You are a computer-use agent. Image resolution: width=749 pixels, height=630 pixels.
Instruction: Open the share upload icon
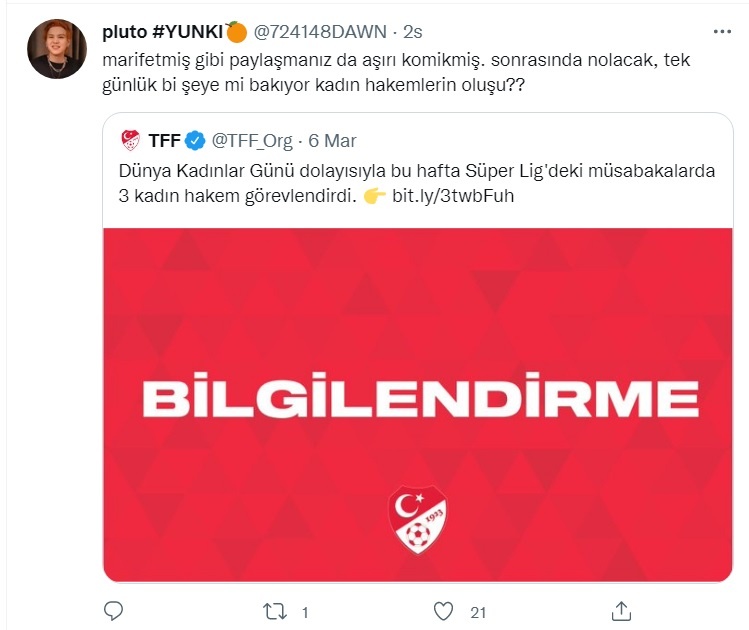pyautogui.click(x=621, y=611)
